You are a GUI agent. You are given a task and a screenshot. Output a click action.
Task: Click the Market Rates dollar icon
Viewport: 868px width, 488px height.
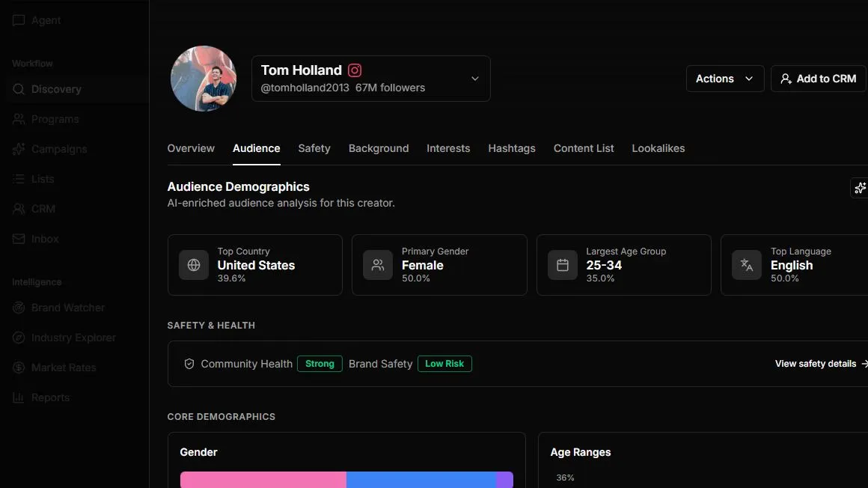[18, 367]
